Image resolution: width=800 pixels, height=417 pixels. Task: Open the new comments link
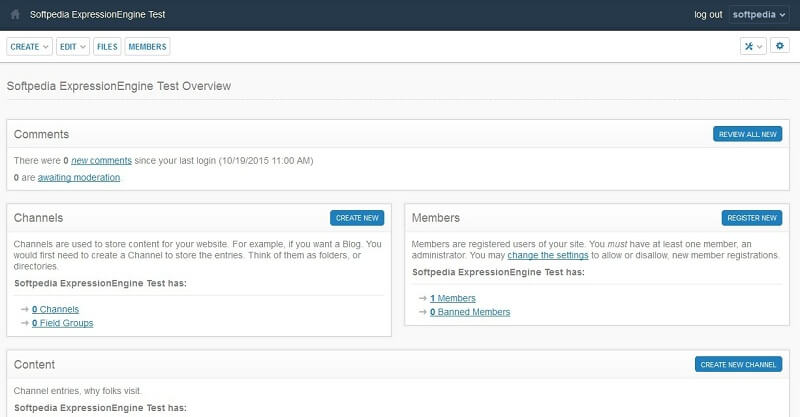[x=102, y=161]
